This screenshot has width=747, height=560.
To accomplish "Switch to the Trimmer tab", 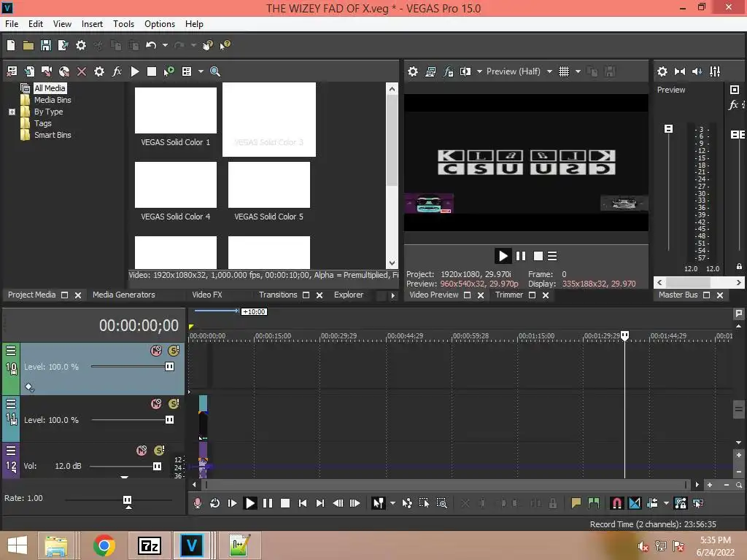I will click(508, 295).
